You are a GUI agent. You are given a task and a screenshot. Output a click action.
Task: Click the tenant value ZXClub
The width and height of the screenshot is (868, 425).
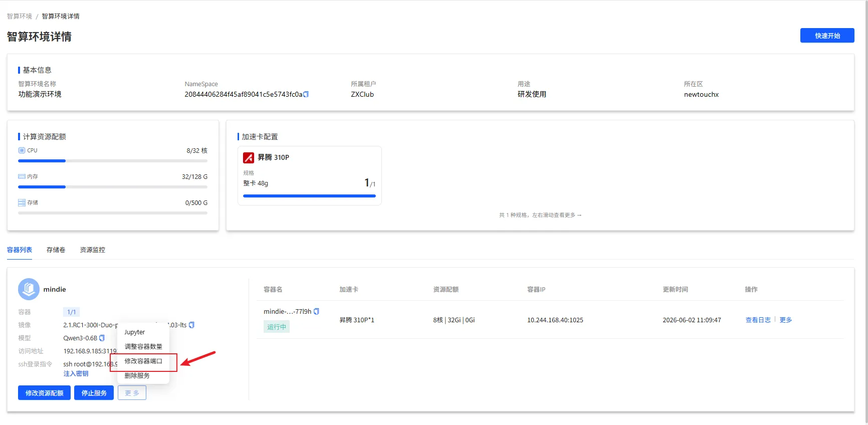[362, 94]
